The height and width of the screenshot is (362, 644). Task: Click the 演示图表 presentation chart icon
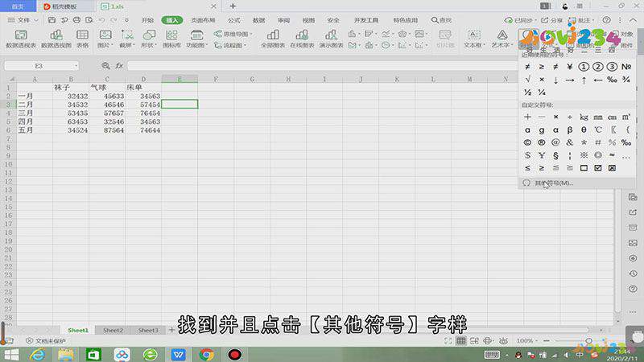pyautogui.click(x=331, y=39)
